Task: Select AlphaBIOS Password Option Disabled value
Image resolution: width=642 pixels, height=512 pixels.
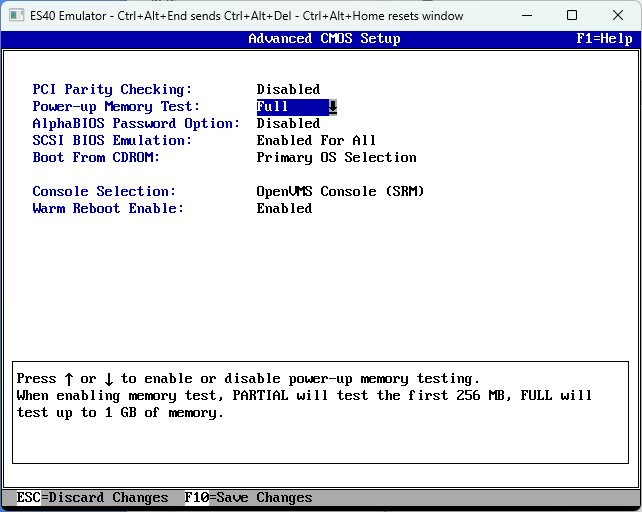Action: pyautogui.click(x=288, y=124)
